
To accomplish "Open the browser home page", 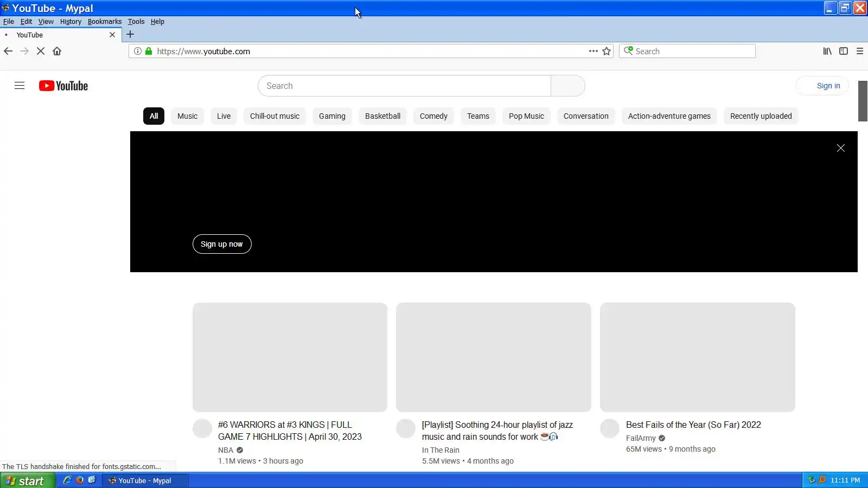I will point(57,51).
